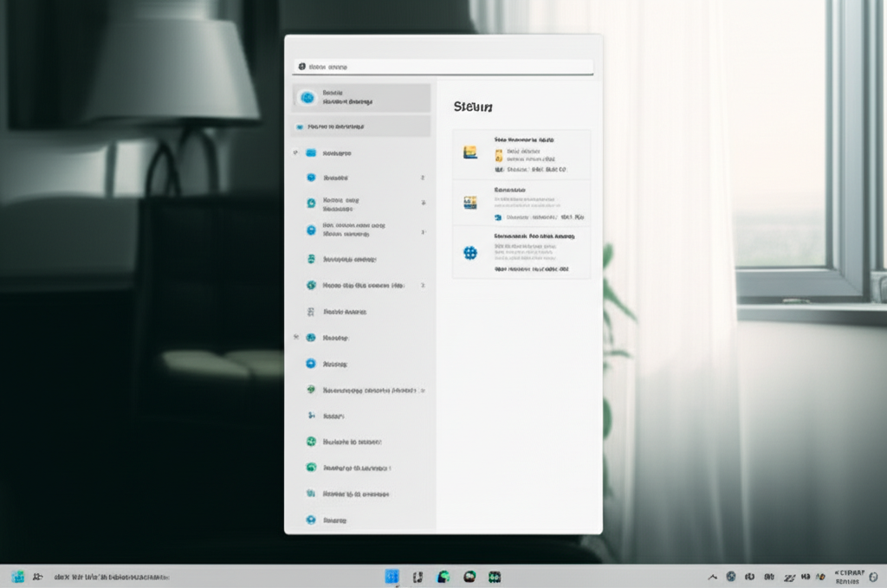Open the clock and date in system tray

[x=849, y=577]
